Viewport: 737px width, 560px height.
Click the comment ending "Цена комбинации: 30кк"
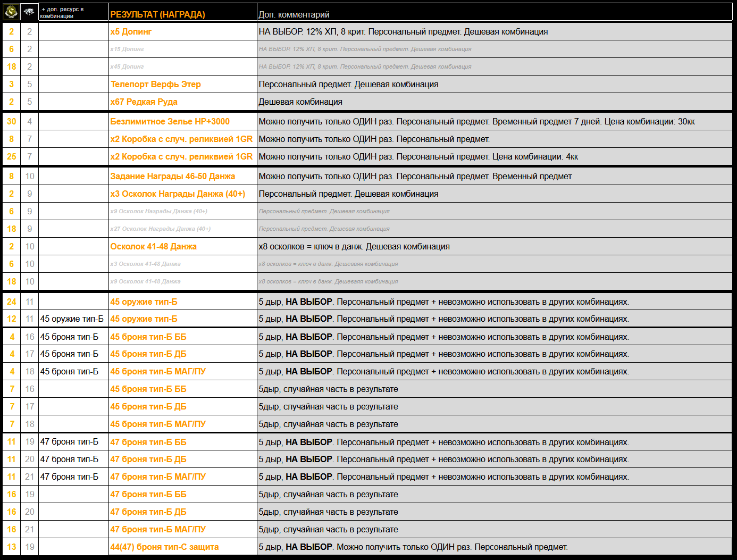tap(476, 121)
